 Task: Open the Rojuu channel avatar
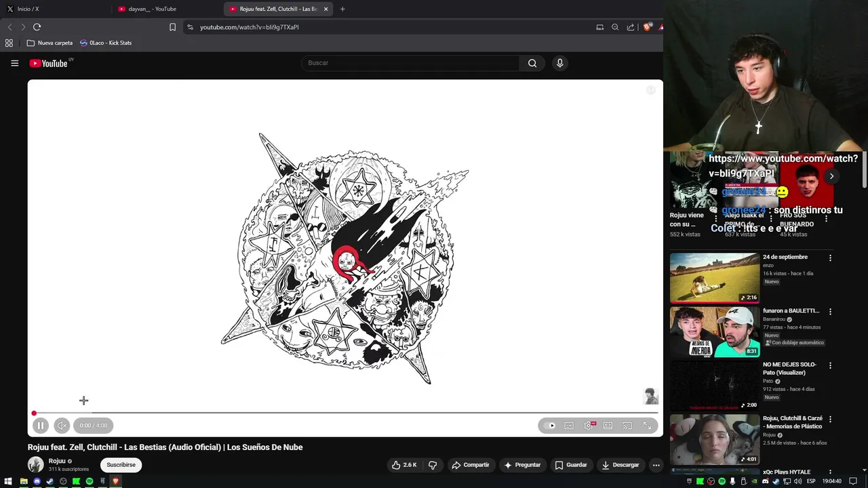point(35,464)
